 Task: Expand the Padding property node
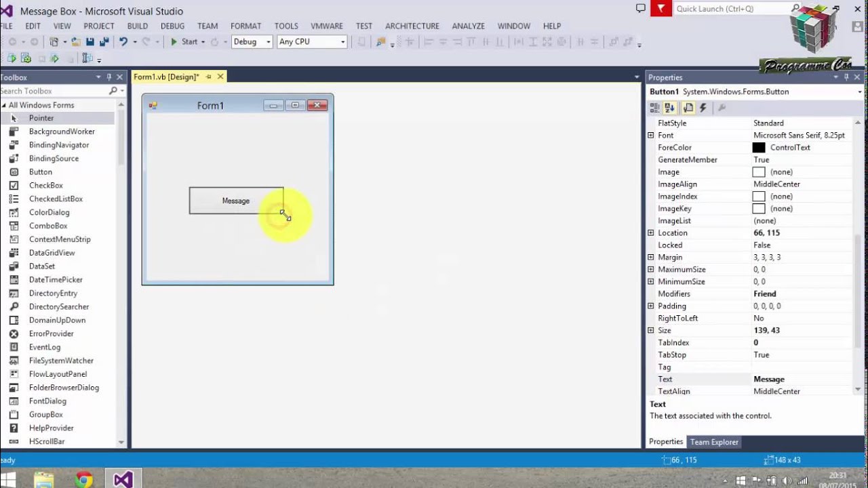pos(651,306)
